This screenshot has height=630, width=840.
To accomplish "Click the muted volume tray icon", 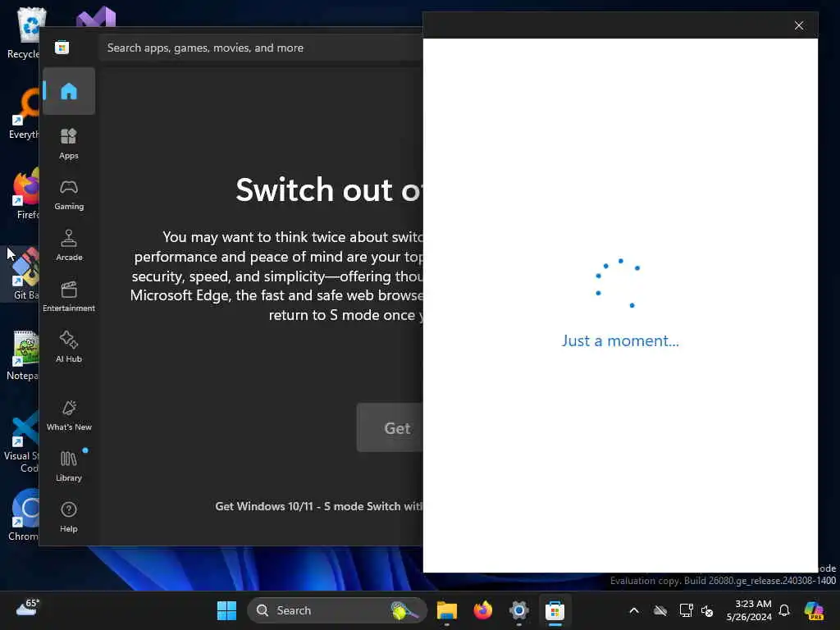I will tap(707, 610).
